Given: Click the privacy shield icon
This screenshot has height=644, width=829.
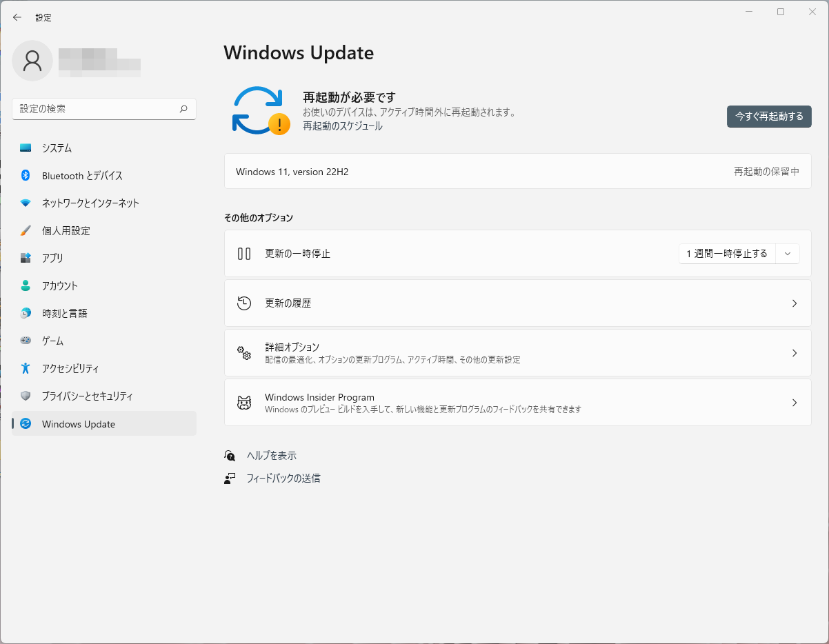Looking at the screenshot, I should point(26,396).
